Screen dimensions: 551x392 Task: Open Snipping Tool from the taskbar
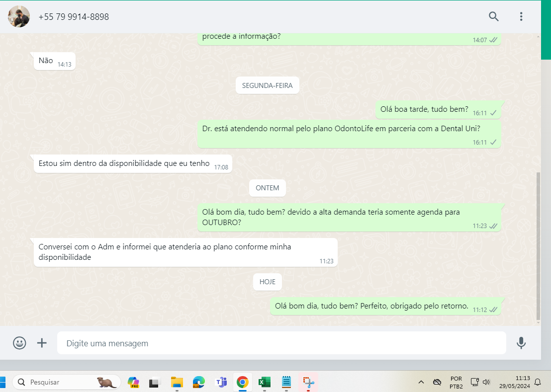point(308,382)
